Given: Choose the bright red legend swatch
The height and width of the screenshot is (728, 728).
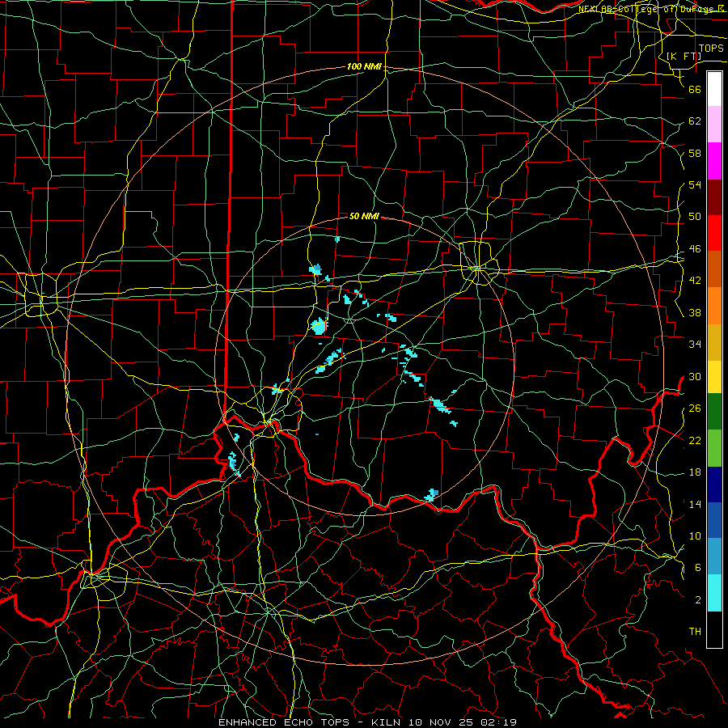Looking at the screenshot, I should pos(714,234).
